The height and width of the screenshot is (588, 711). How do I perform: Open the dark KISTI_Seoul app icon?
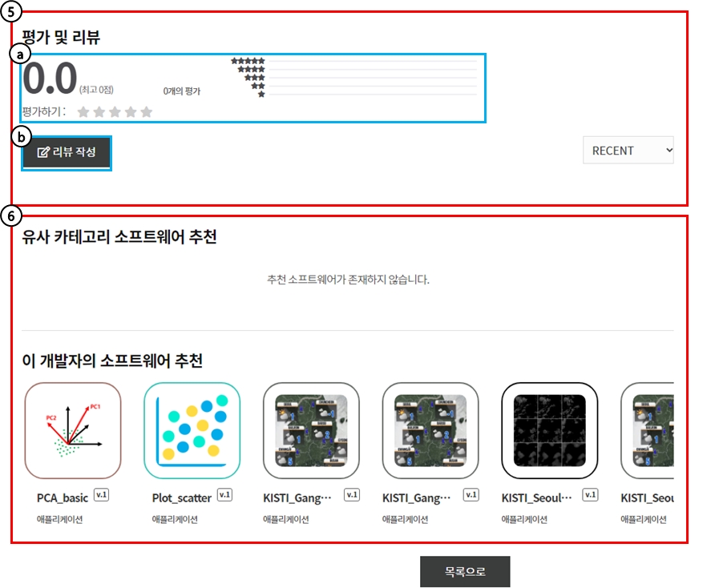(x=550, y=430)
